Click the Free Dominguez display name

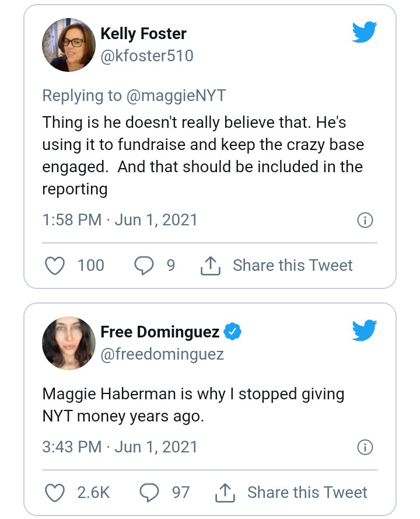160,332
